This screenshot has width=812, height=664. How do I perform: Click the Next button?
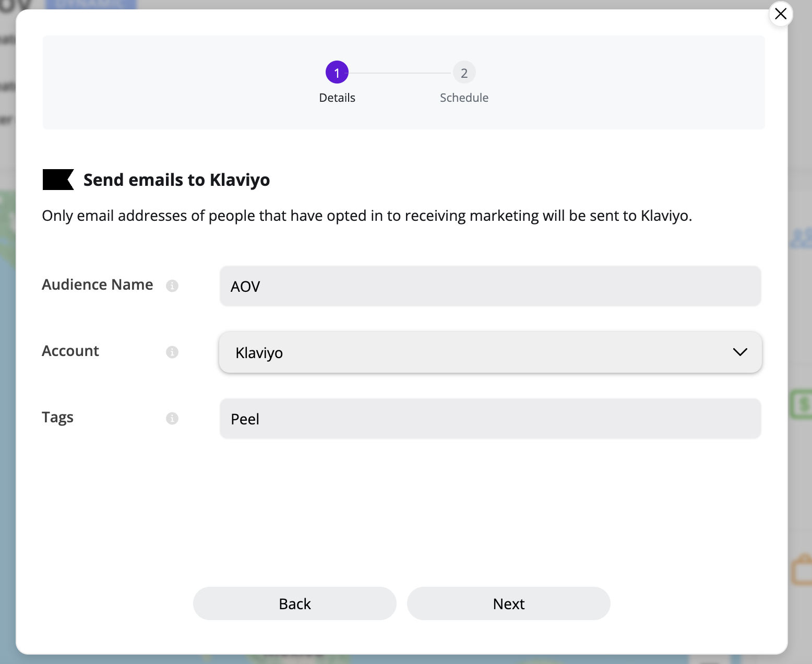509,603
